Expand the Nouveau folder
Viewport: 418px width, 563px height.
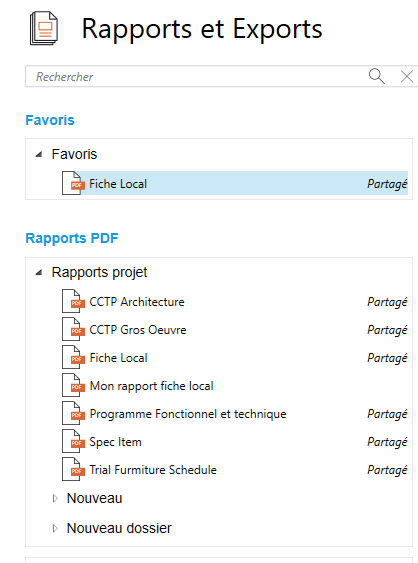[x=55, y=498]
